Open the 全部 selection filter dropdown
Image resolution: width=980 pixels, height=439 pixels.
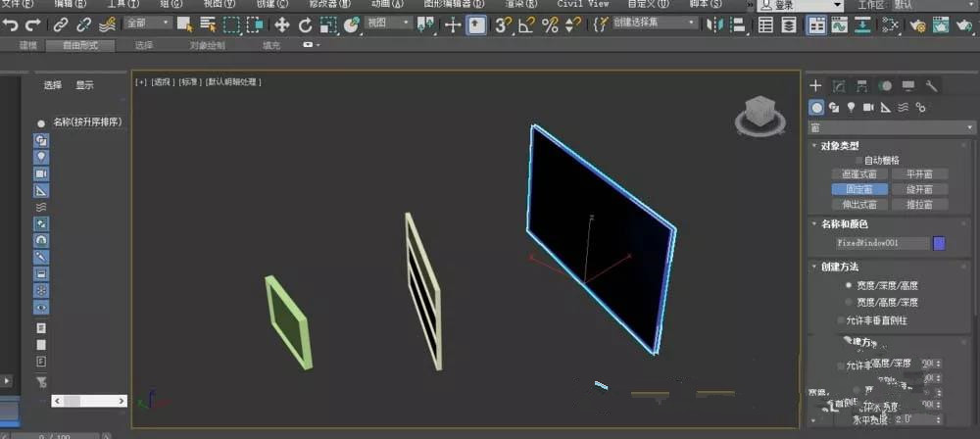[148, 24]
